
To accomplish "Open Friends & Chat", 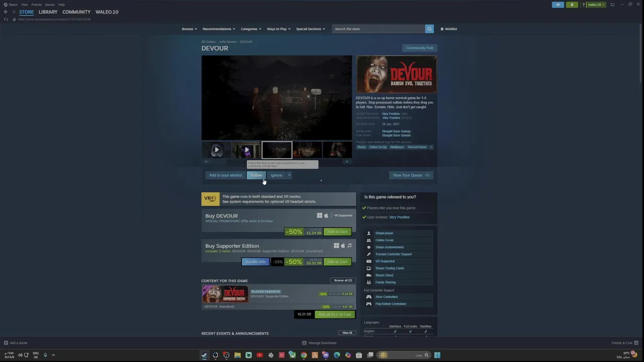I will pos(625,343).
